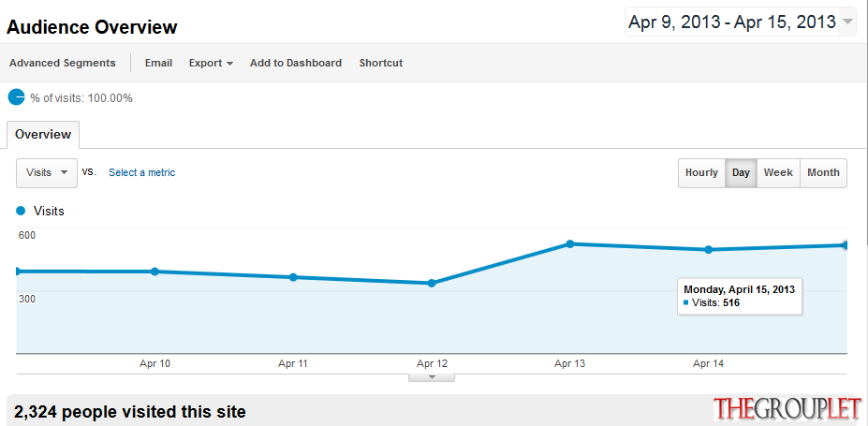Click the Visits legend dot
The image size is (868, 426).
click(x=21, y=211)
